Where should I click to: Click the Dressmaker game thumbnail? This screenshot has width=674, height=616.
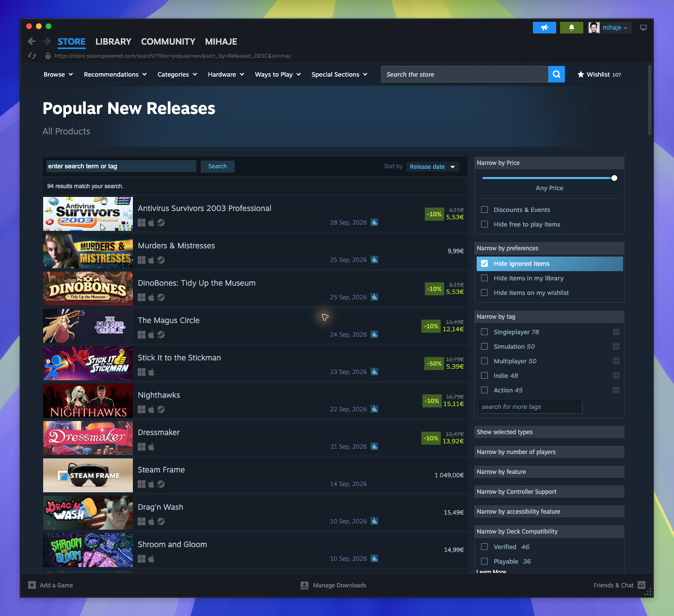coord(88,438)
